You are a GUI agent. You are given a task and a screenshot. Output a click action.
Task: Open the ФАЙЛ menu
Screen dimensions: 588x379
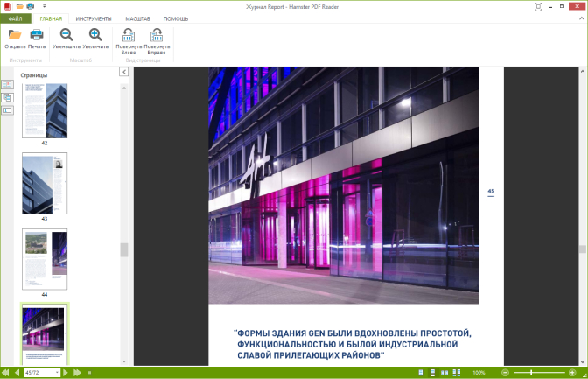coord(16,18)
